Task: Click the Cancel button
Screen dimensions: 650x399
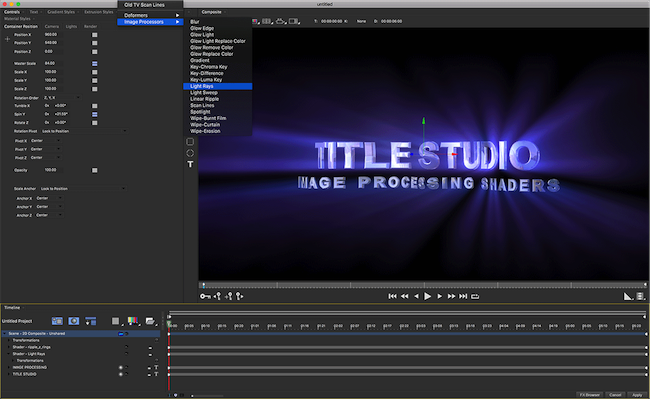Action: coord(615,395)
